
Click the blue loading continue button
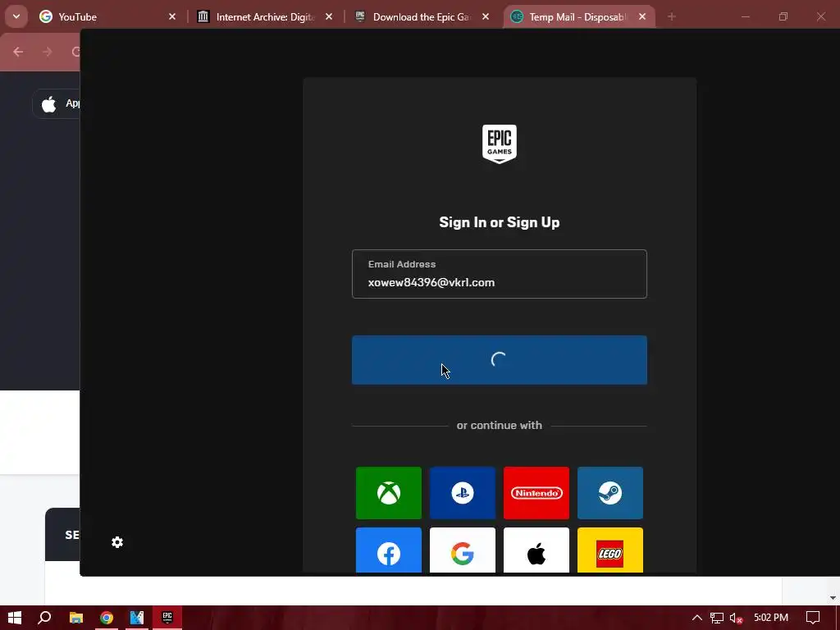500,360
